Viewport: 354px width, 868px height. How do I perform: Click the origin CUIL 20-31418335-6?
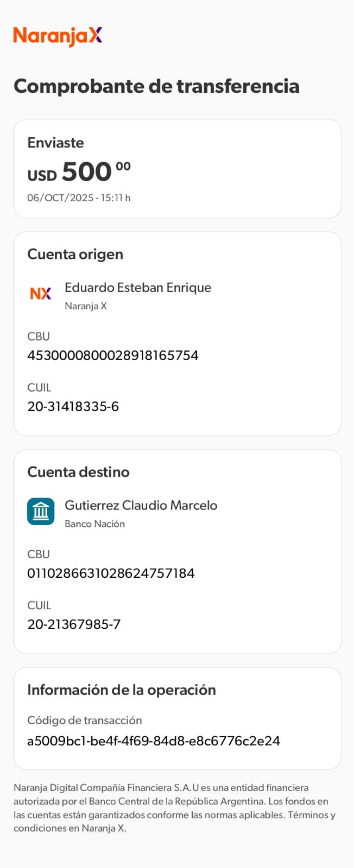pos(73,406)
